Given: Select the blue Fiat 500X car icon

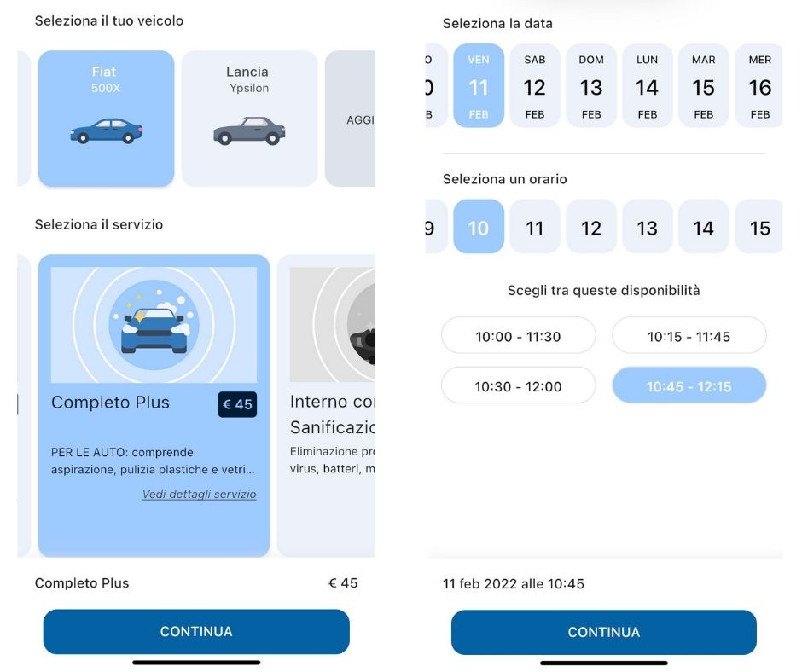Looking at the screenshot, I should click(x=106, y=131).
